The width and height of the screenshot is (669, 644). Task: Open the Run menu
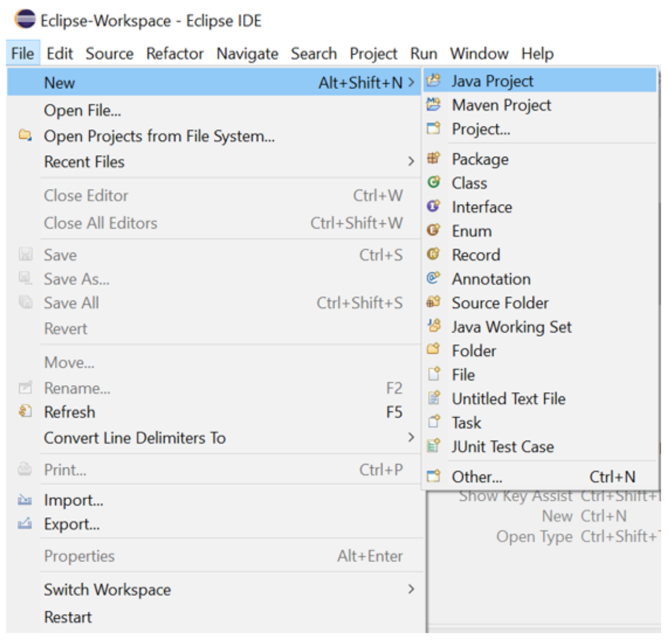424,54
